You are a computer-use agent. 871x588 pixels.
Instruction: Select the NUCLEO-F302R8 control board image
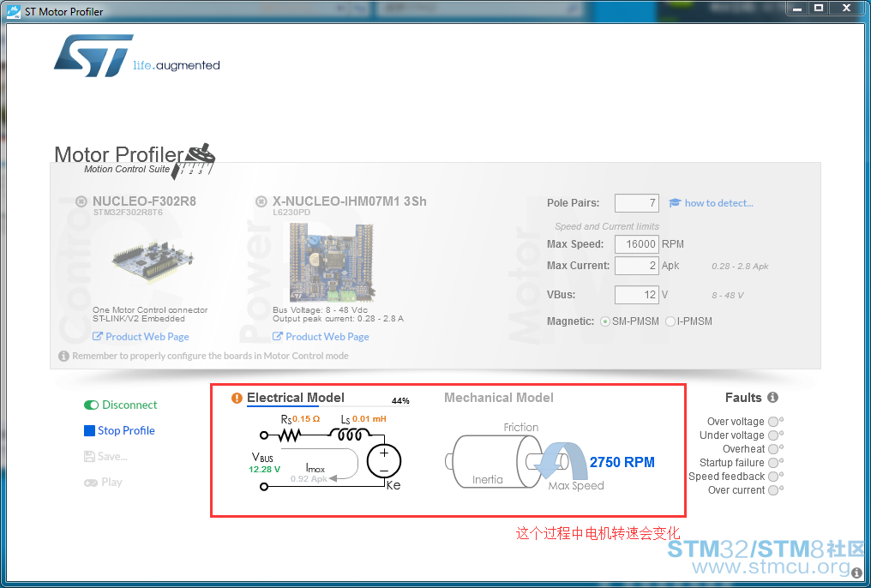pos(153,261)
